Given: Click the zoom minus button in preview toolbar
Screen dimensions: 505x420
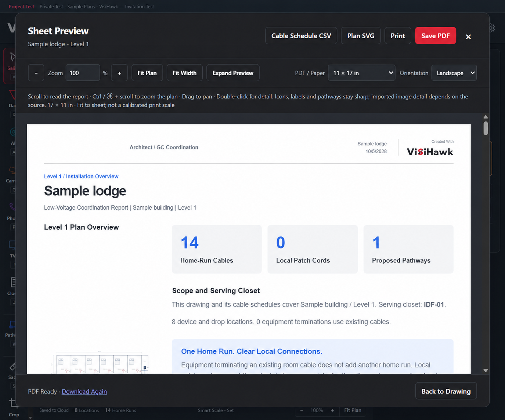Looking at the screenshot, I should [x=36, y=73].
